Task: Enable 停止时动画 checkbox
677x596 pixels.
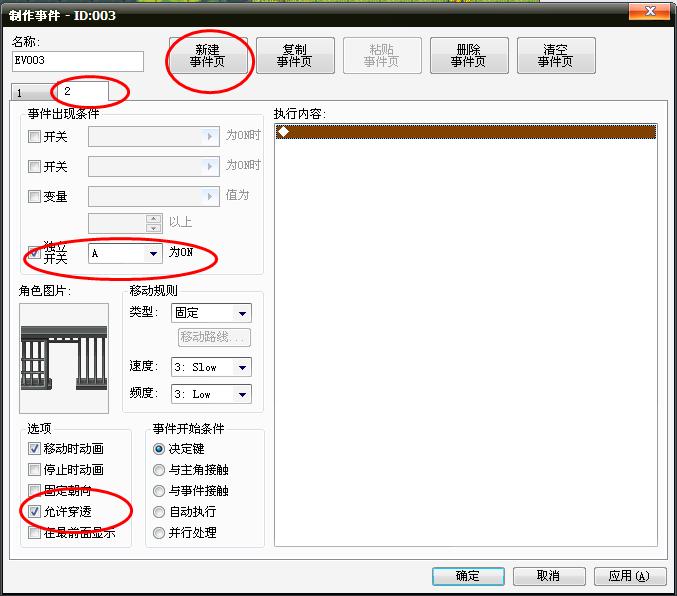Action: pos(34,469)
